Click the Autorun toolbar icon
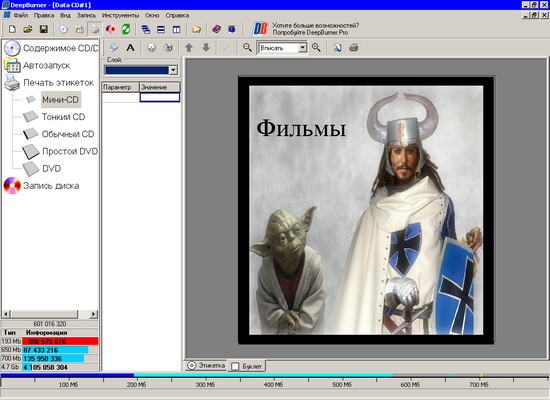 click(x=80, y=29)
